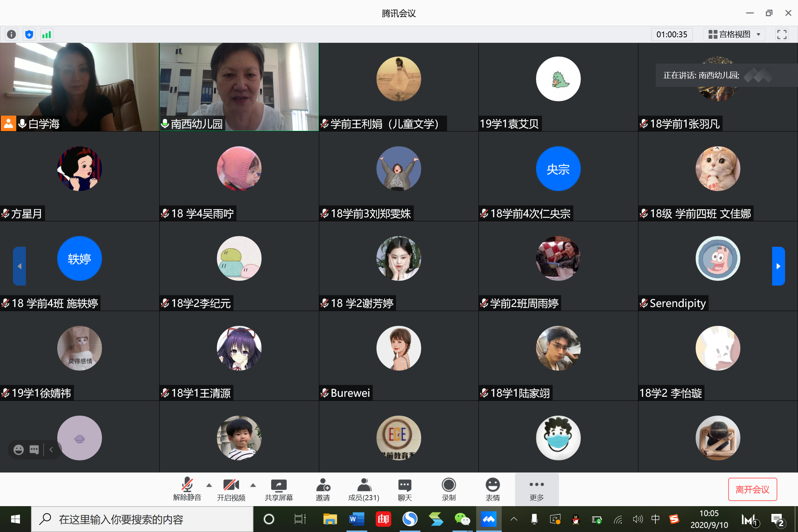The image size is (798, 532).
Task: Enter fullscreen mode via the corner icon
Action: (782, 34)
